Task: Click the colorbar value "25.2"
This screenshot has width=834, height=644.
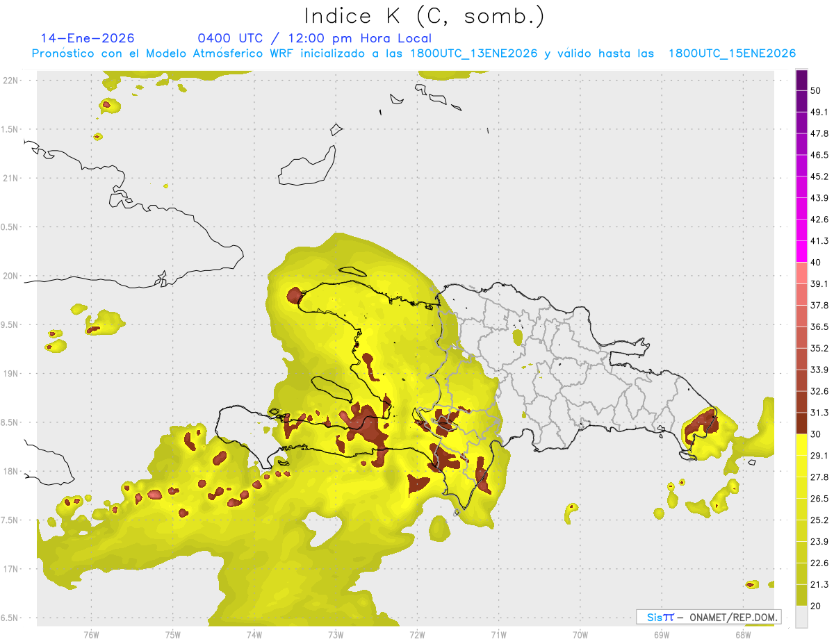Action: (x=819, y=520)
